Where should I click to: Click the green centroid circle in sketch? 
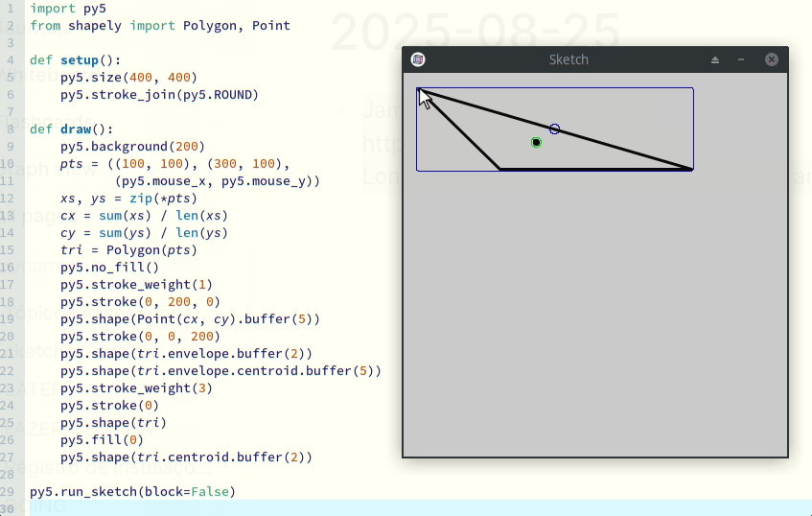pos(537,142)
